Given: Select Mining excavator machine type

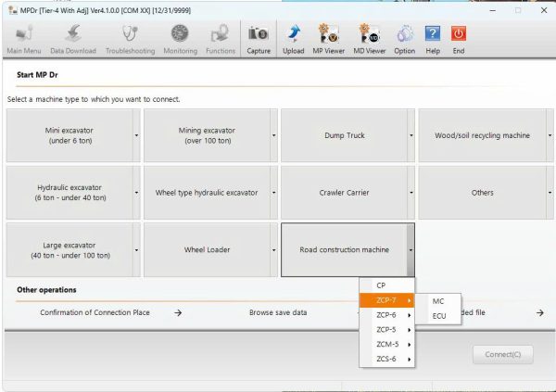Looking at the screenshot, I should (x=207, y=135).
